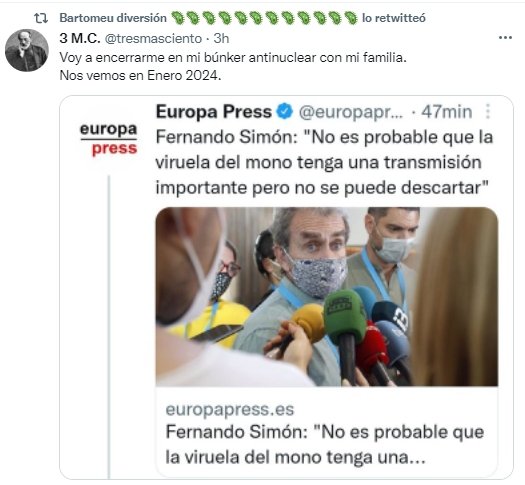Viewport: 525px width, 485px height.
Task: Open the 3 M.C. display name
Action: 80,38
